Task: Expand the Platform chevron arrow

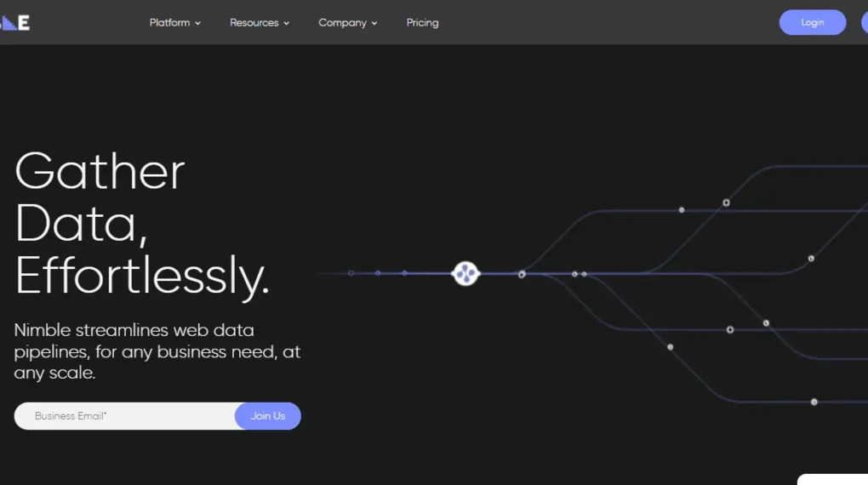Action: (x=197, y=23)
